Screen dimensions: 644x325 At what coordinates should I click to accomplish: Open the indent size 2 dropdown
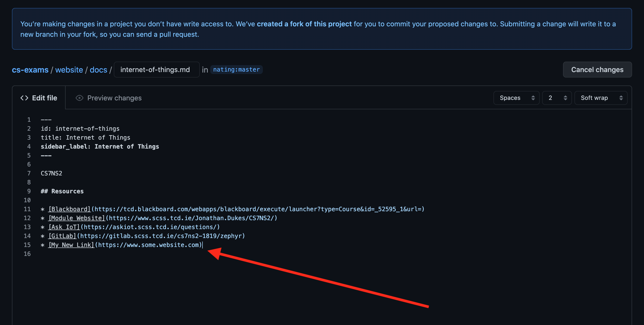pos(557,98)
